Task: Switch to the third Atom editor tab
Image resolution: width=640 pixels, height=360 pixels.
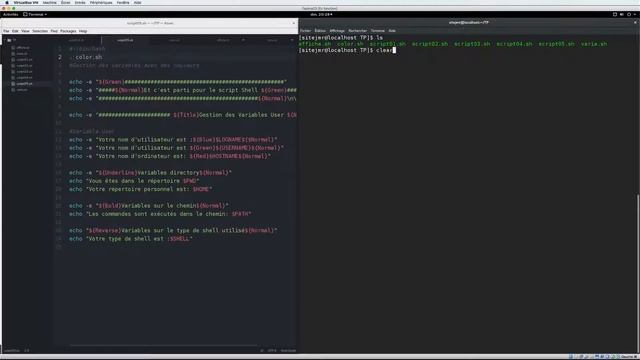Action: [x=174, y=40]
